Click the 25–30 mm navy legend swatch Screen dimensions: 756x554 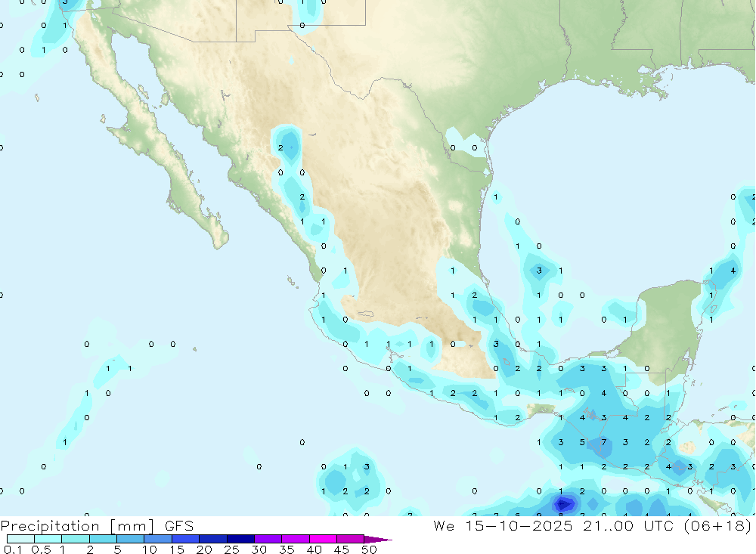click(x=240, y=539)
